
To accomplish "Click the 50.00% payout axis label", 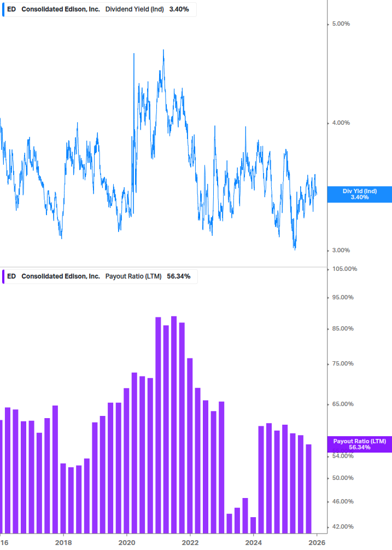I will pos(343,478).
